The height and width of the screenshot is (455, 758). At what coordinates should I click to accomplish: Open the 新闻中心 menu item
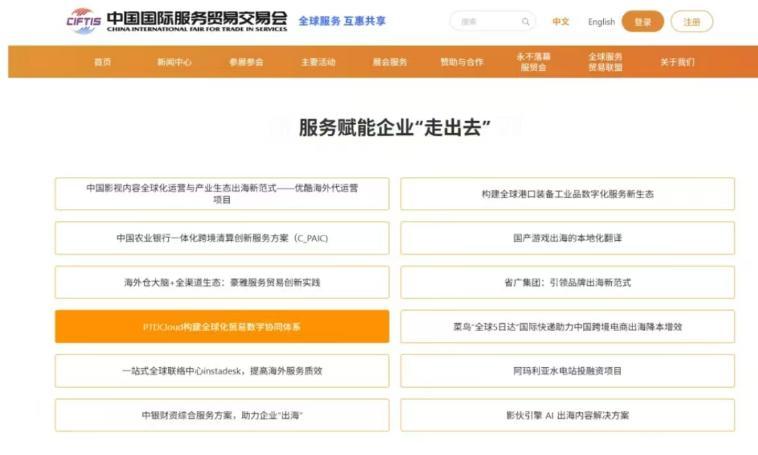[x=174, y=62]
